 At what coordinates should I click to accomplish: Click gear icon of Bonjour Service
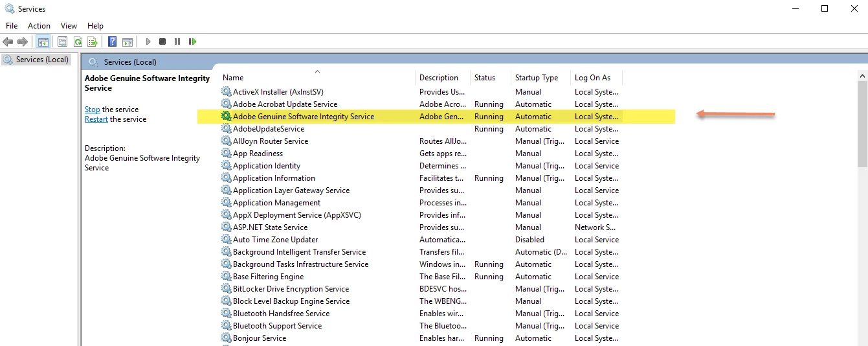(x=227, y=338)
